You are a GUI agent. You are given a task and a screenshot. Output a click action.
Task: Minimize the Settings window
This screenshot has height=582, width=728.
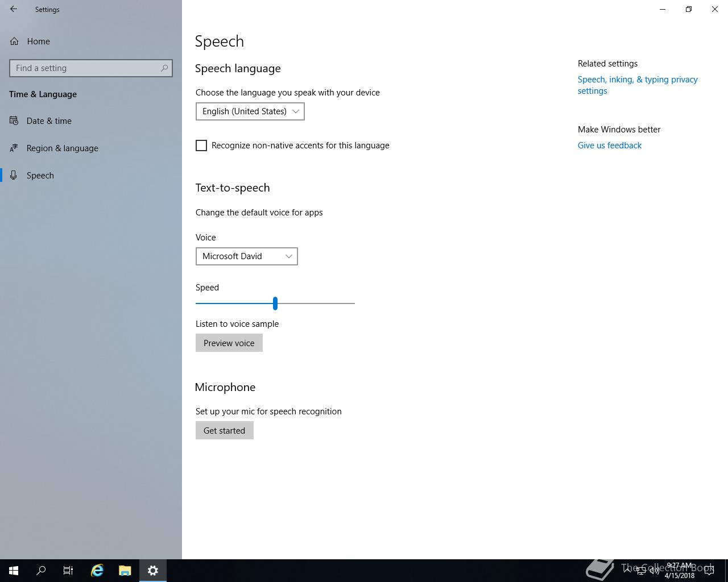(x=663, y=9)
